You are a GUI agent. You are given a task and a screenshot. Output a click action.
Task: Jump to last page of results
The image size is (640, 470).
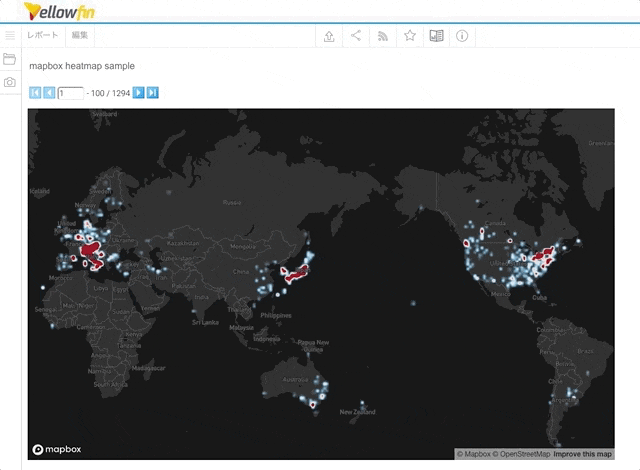coord(153,93)
